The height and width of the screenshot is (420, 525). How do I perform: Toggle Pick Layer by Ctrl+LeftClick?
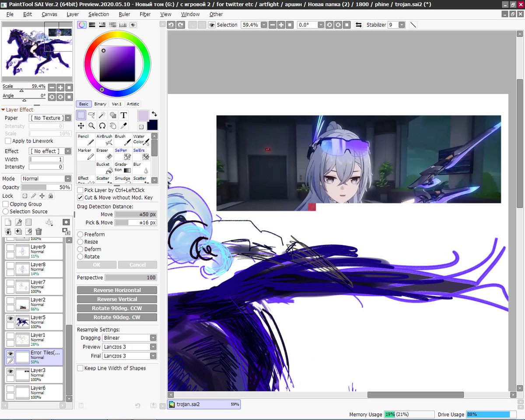(x=80, y=190)
